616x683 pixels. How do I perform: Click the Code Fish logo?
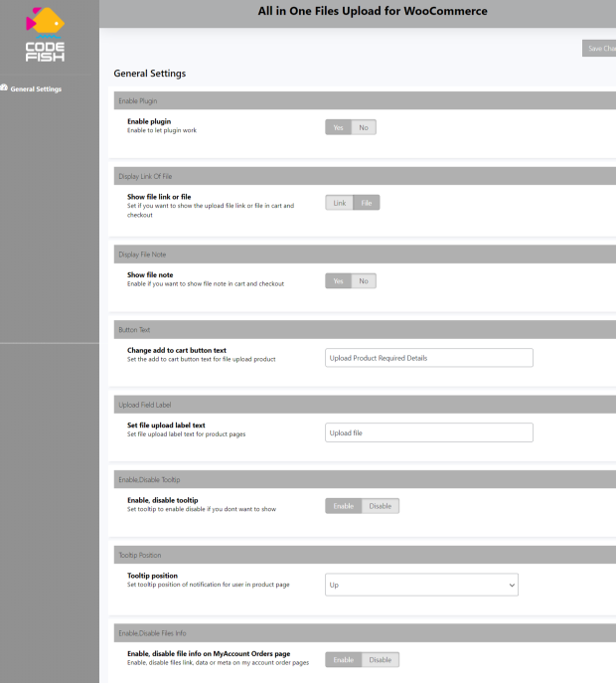(45, 35)
